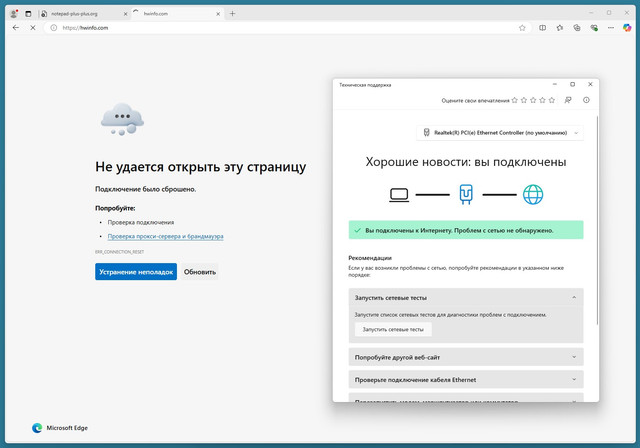640x448 pixels.
Task: Open the Edge profile avatar icon
Action: 14,13
